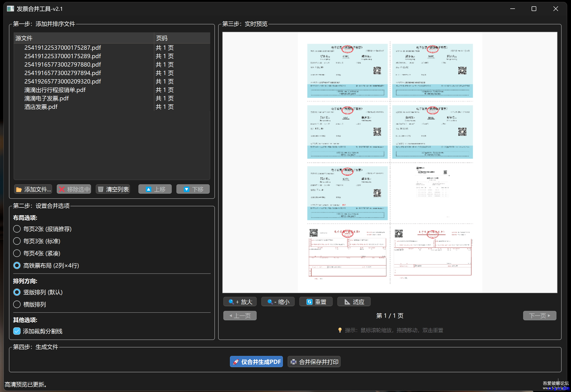Fit the preview using the ruler icon

[347, 301]
